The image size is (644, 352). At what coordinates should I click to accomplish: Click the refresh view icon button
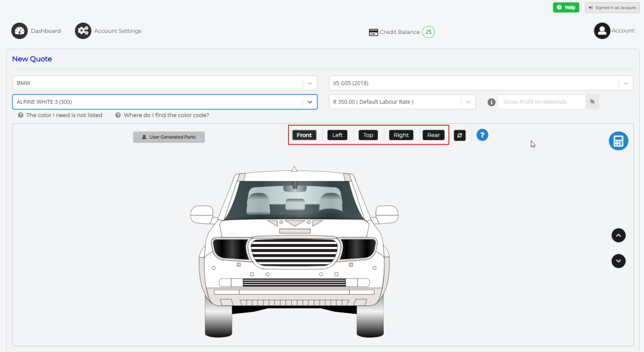[460, 135]
